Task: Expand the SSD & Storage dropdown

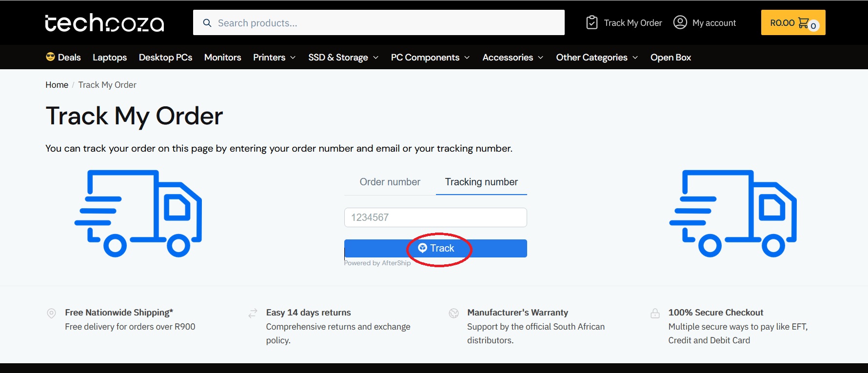Action: (x=375, y=58)
